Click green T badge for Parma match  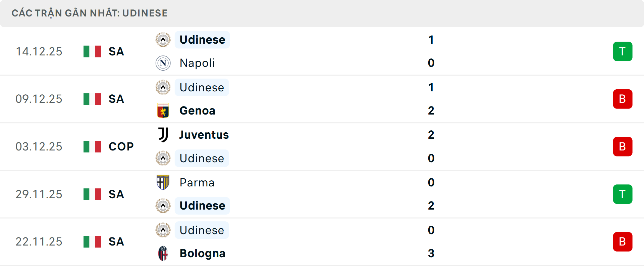(x=623, y=194)
